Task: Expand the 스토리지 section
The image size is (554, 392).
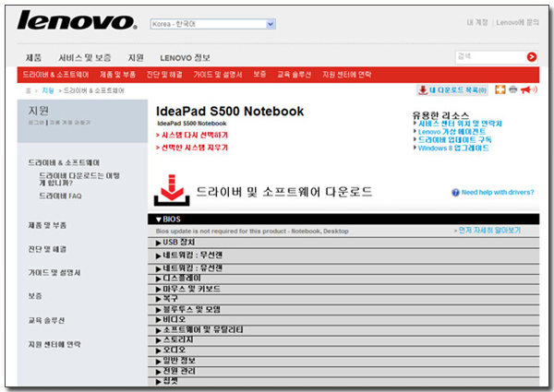Action: click(343, 340)
